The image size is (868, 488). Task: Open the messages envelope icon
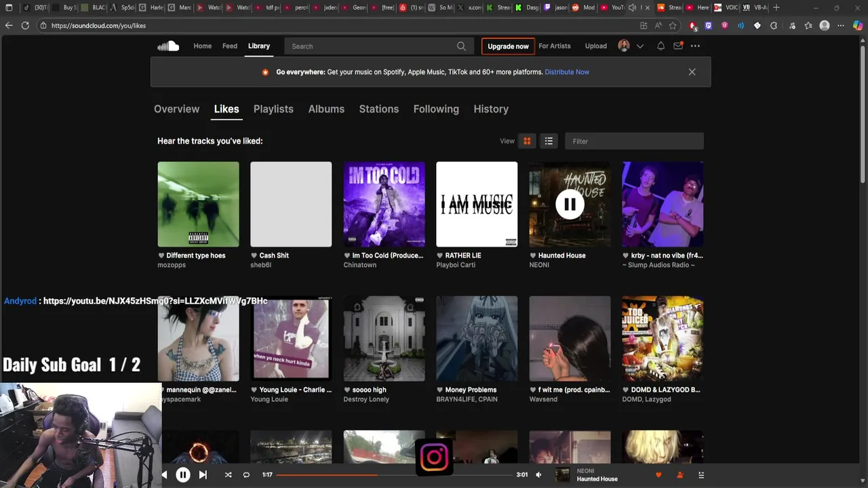(x=678, y=46)
